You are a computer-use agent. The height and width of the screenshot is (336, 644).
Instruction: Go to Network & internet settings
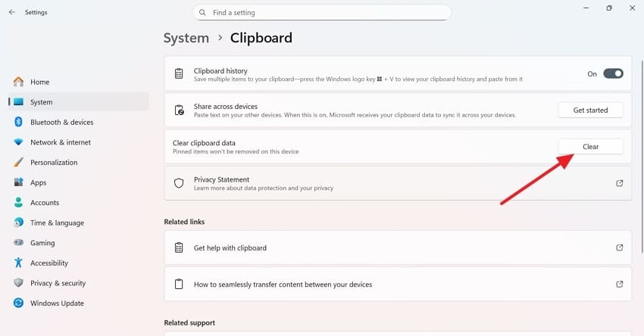tap(61, 142)
